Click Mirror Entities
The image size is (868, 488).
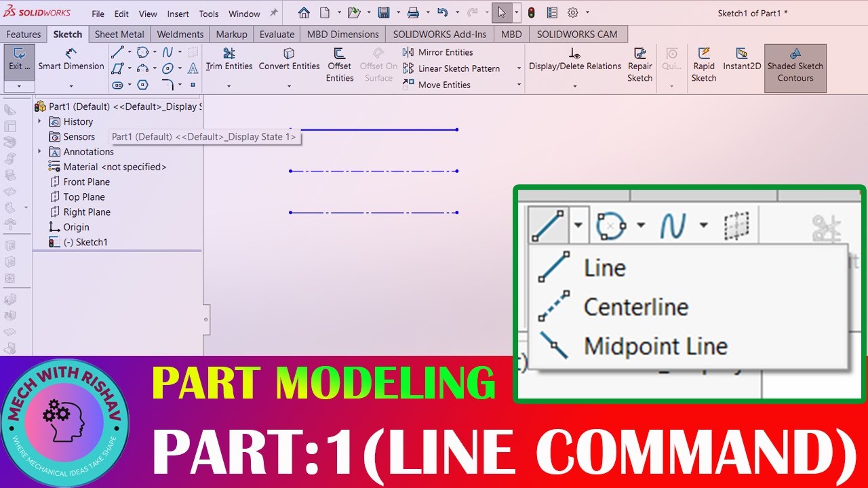pos(437,52)
